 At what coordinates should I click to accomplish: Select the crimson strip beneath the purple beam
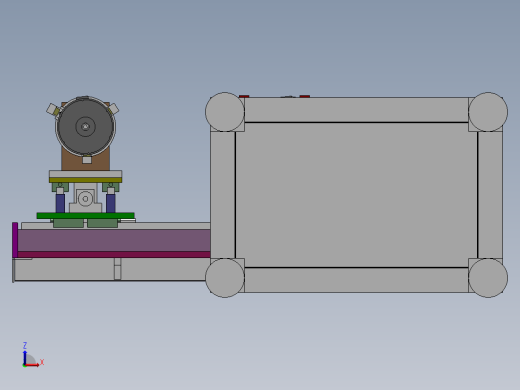point(114,255)
